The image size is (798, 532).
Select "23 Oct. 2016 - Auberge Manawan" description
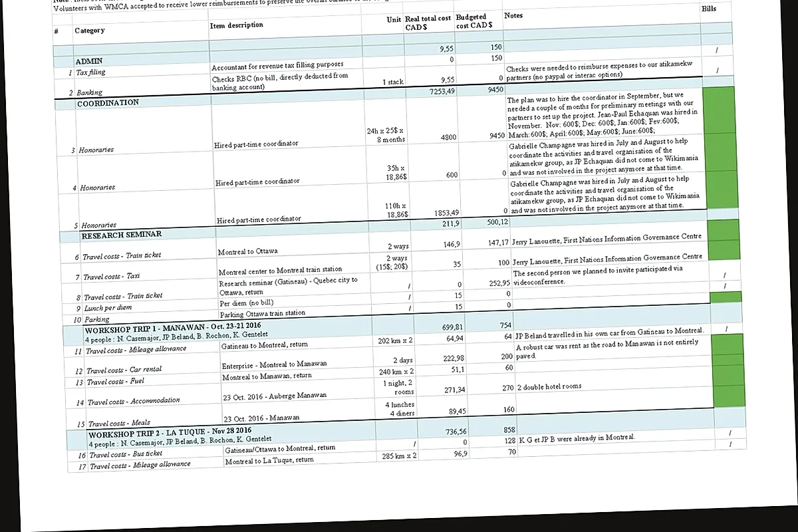pyautogui.click(x=275, y=396)
